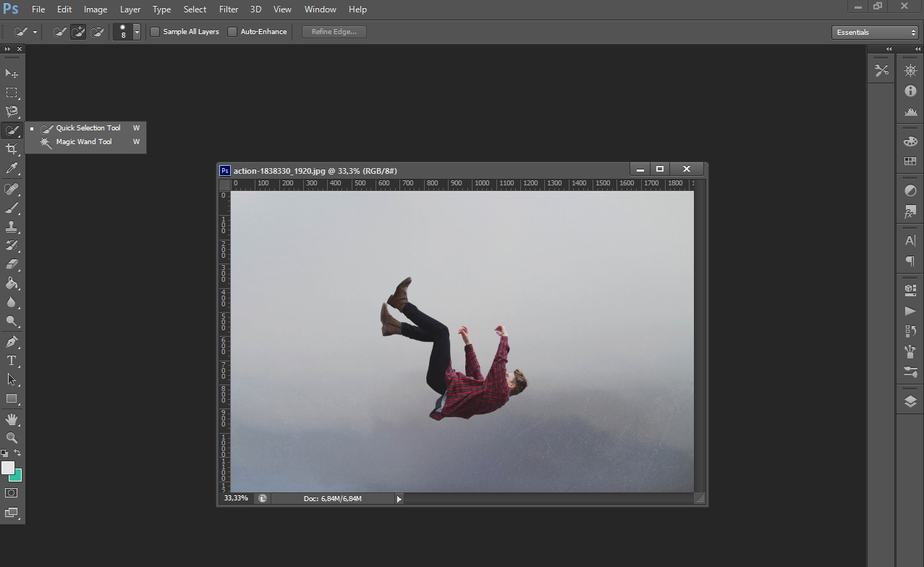Open the Styles panel fx icon
Image resolution: width=924 pixels, height=567 pixels.
(x=910, y=212)
